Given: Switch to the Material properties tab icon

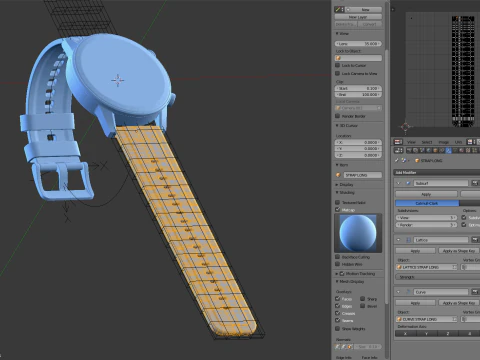Looking at the screenshot, I should coord(462,151).
